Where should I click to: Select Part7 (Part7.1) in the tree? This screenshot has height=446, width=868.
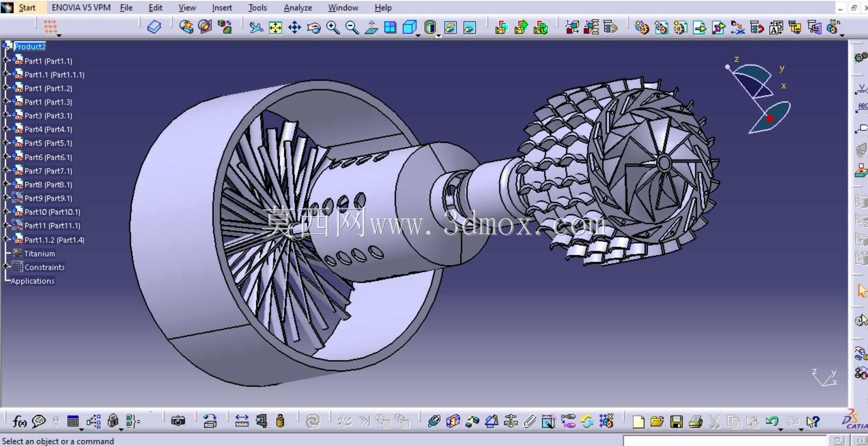(x=48, y=171)
